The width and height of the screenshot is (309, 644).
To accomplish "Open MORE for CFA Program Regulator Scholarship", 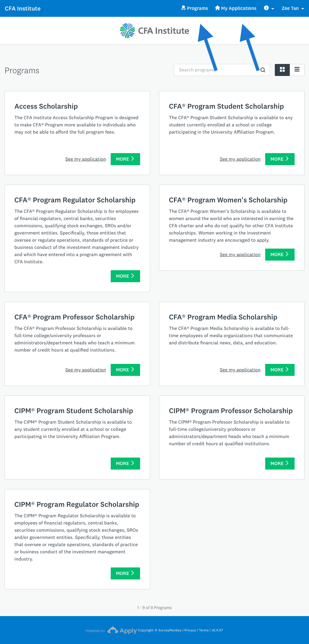I will (x=125, y=276).
